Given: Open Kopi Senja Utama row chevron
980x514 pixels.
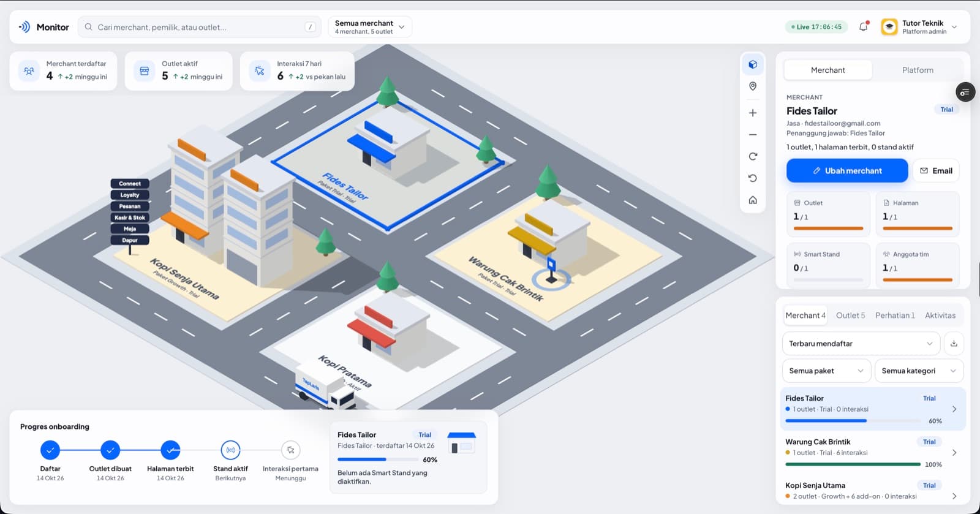Looking at the screenshot, I should (954, 496).
